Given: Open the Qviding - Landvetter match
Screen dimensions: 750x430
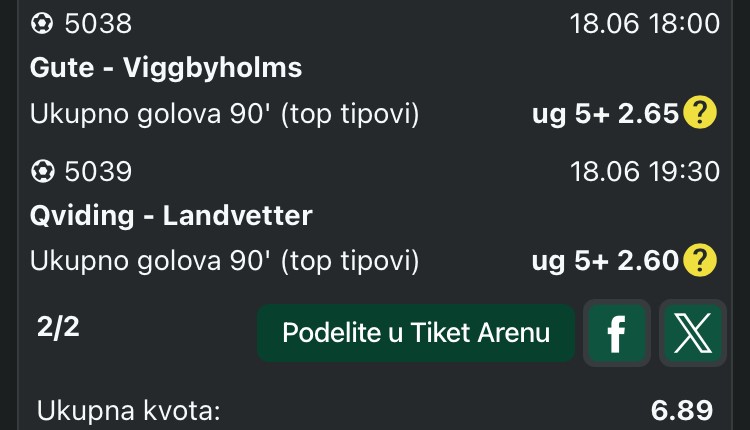Looking at the screenshot, I should point(171,216).
